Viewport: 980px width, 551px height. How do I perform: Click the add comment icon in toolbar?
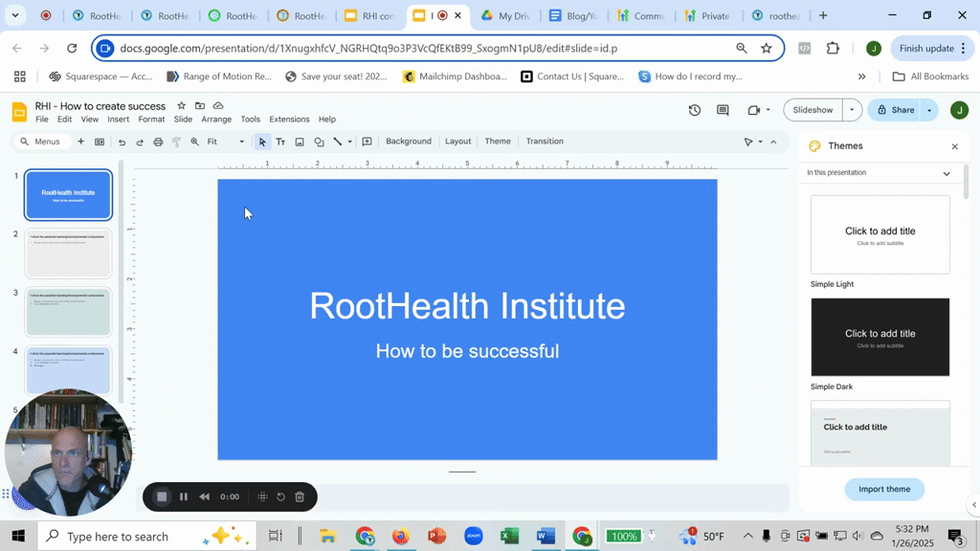367,142
